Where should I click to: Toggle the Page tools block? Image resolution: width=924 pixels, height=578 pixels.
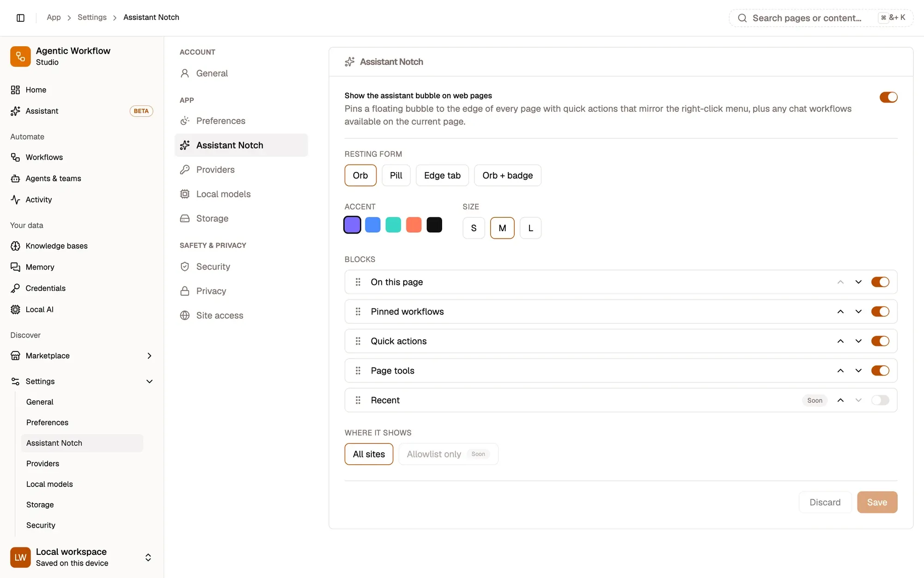pos(880,371)
